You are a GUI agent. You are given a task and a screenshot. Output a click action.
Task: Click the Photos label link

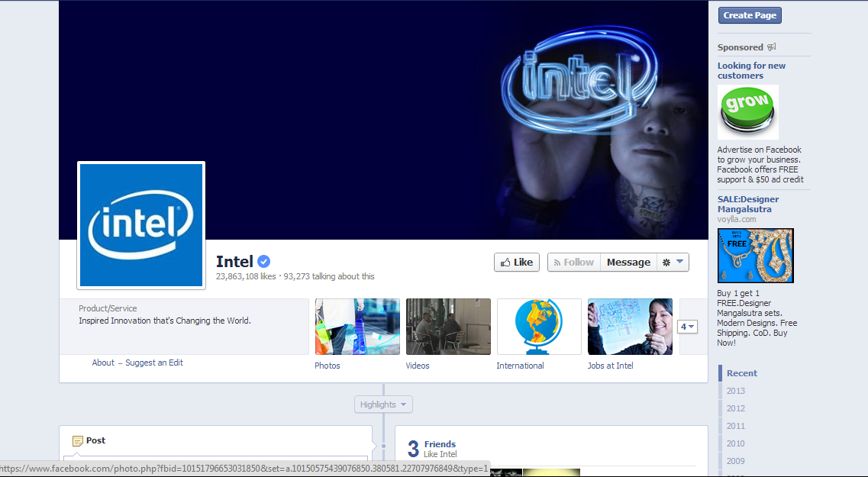(x=328, y=366)
